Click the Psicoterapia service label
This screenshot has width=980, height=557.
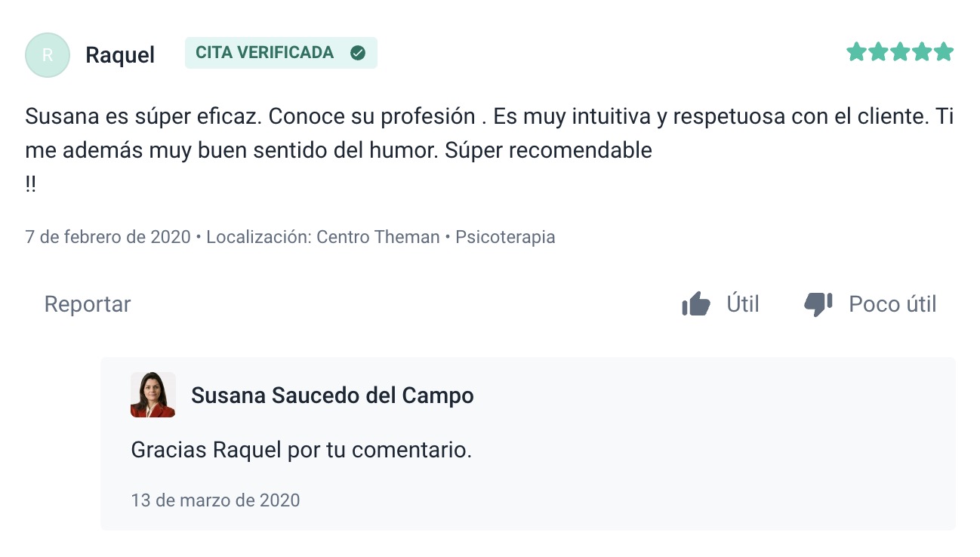[x=505, y=237]
